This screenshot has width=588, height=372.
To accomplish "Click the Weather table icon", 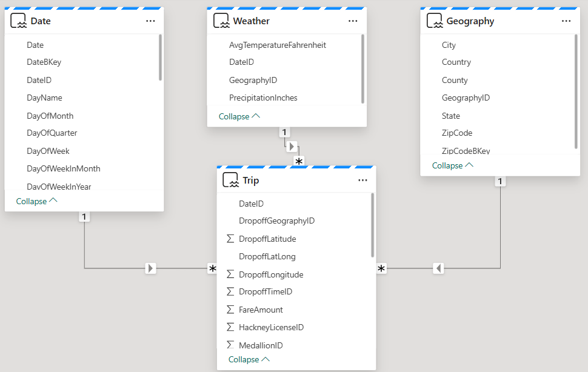I will pyautogui.click(x=221, y=21).
